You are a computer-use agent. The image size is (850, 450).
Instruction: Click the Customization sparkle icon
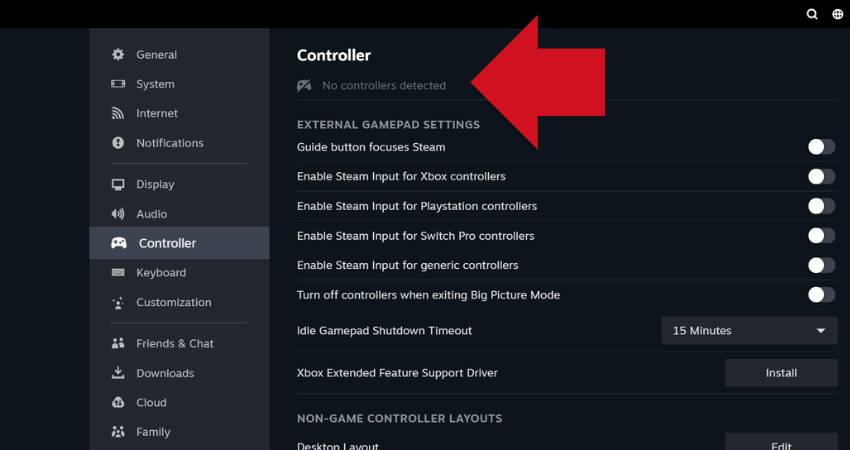coord(118,302)
